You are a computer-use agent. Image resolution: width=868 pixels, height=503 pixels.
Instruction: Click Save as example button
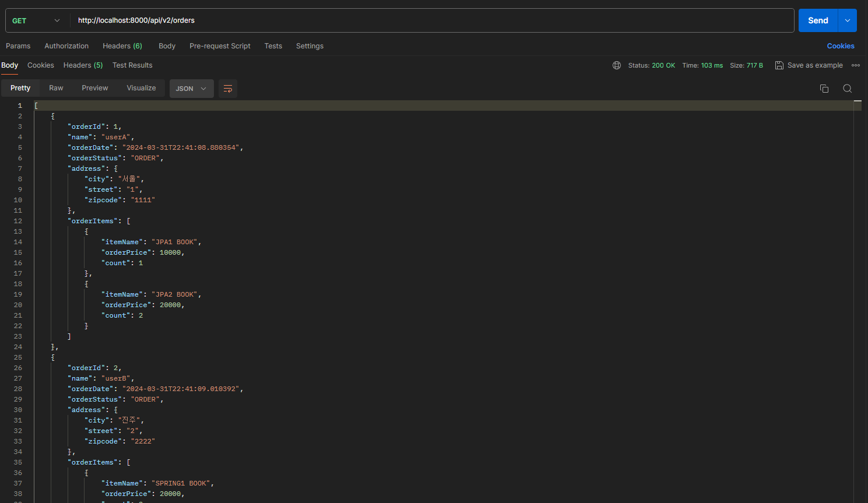pos(809,65)
